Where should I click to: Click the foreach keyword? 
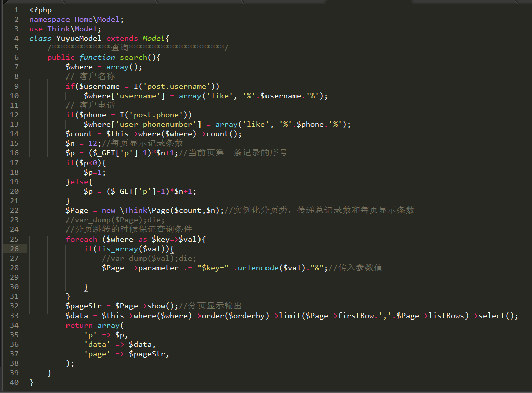coord(81,239)
